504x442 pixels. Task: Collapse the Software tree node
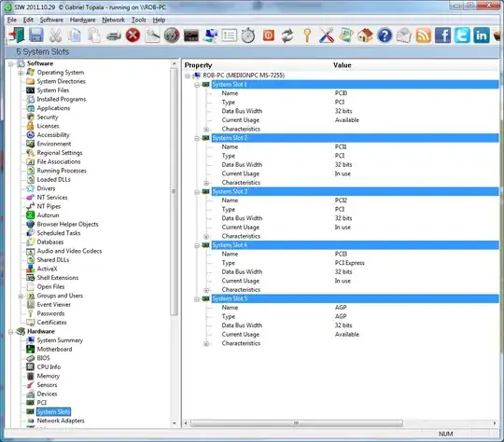[x=11, y=64]
